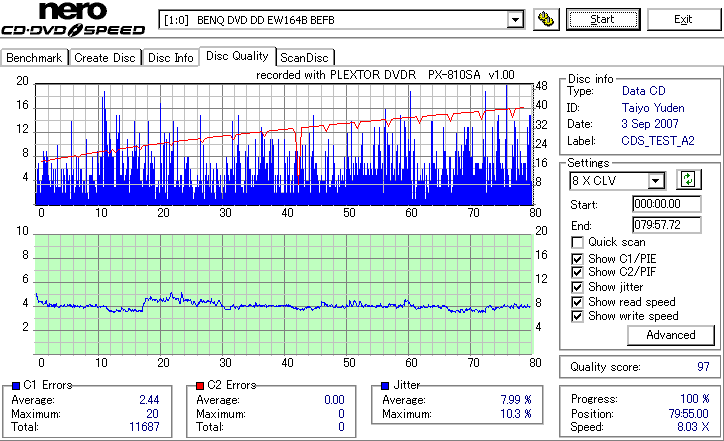Switch to the Benchmark tab
The height and width of the screenshot is (441, 724).
click(x=34, y=58)
